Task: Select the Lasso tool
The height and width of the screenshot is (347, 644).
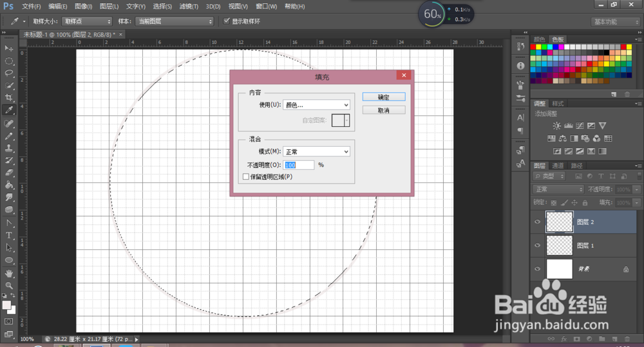Action: (x=8, y=73)
